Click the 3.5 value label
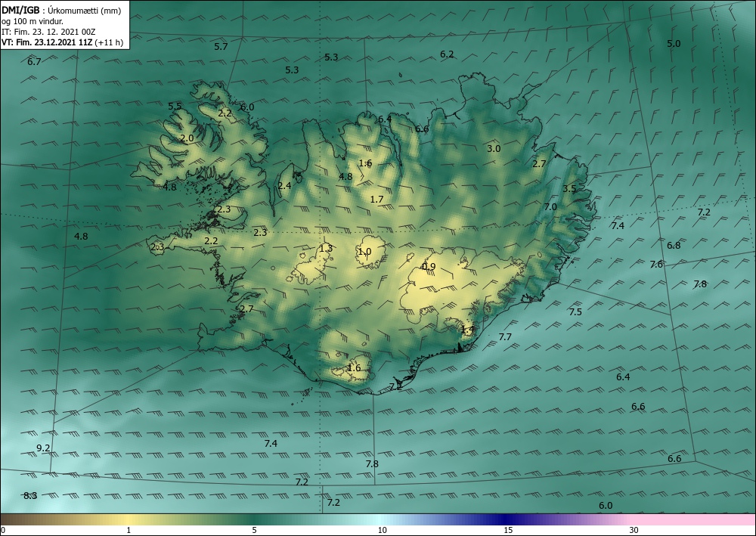Image resolution: width=756 pixels, height=536 pixels. pos(569,188)
